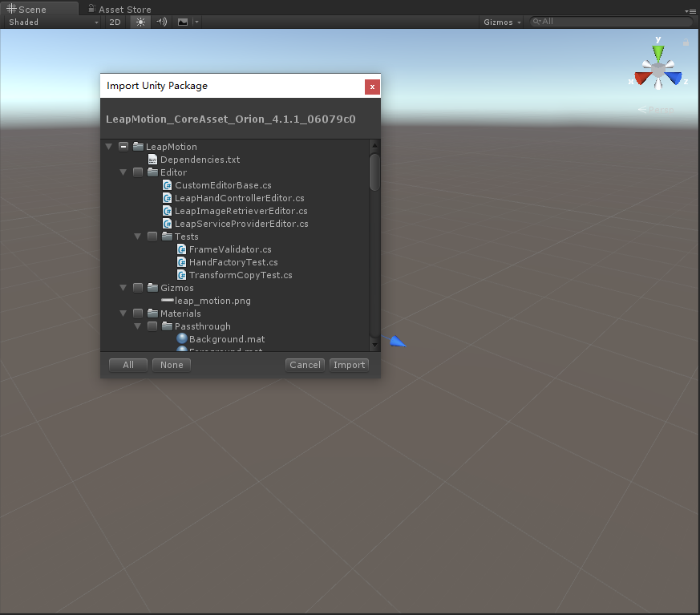Click the Dependencies.txt file icon
The image size is (700, 615).
point(152,160)
